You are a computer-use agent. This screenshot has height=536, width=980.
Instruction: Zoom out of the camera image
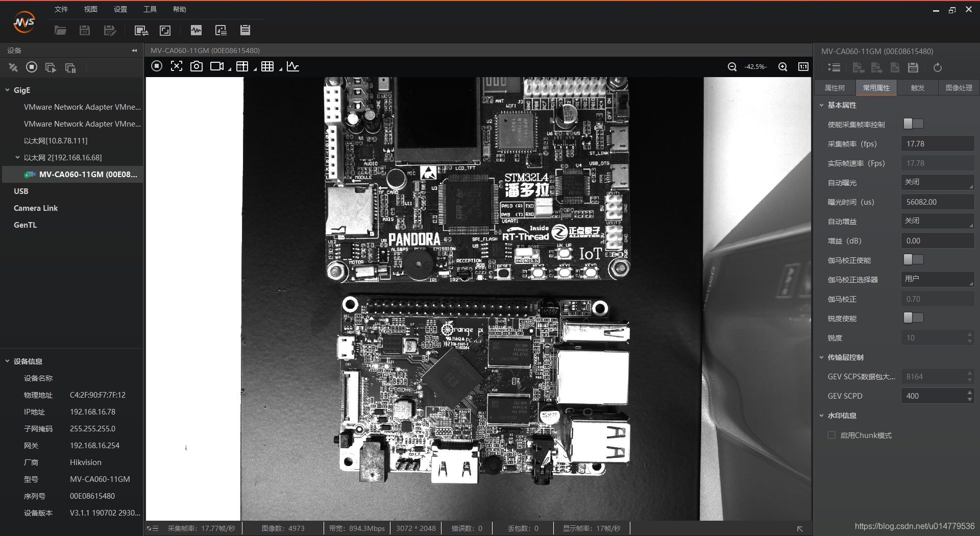pyautogui.click(x=732, y=67)
